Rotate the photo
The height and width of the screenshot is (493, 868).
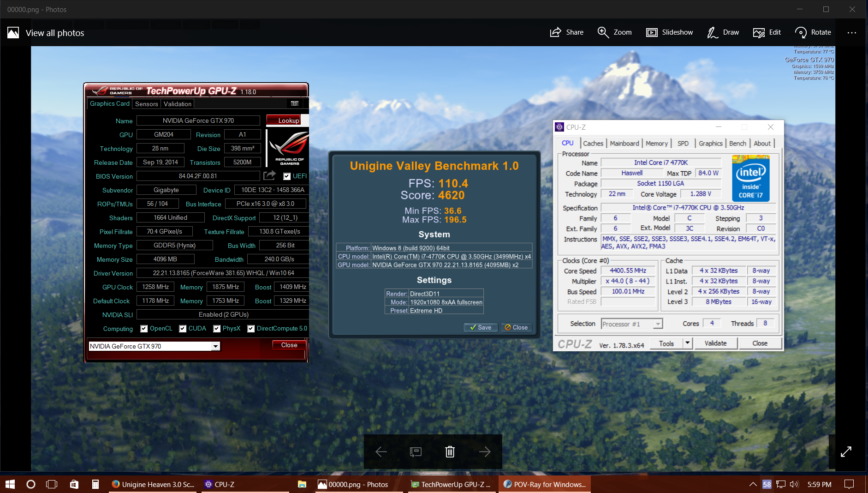pyautogui.click(x=813, y=32)
